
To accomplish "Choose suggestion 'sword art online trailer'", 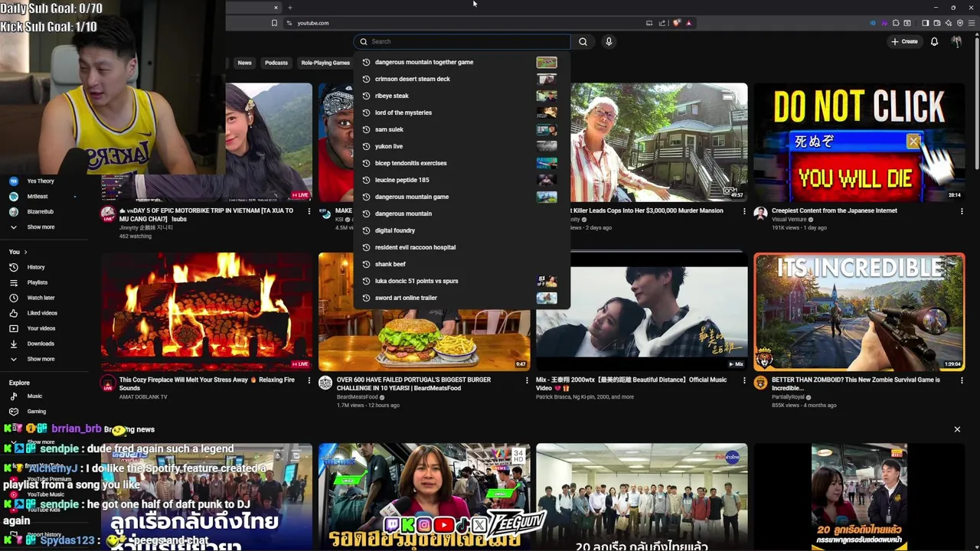I will [x=462, y=298].
